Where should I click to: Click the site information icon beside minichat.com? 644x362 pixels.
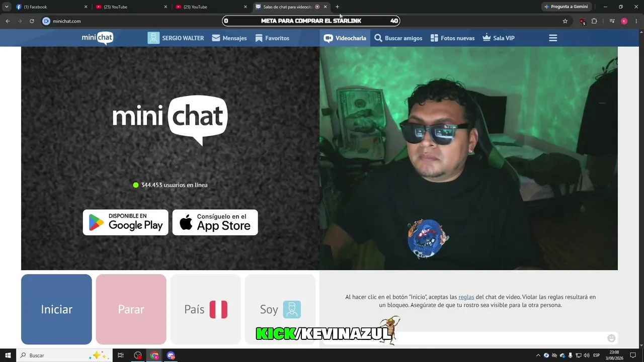(x=46, y=21)
